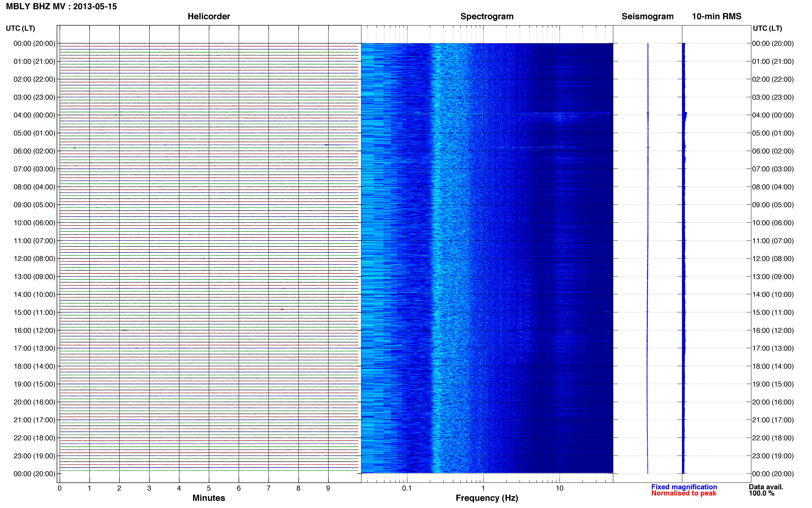The image size is (812, 508).
Task: Click the 'Minutes' x-axis label
Action: pyautogui.click(x=209, y=498)
